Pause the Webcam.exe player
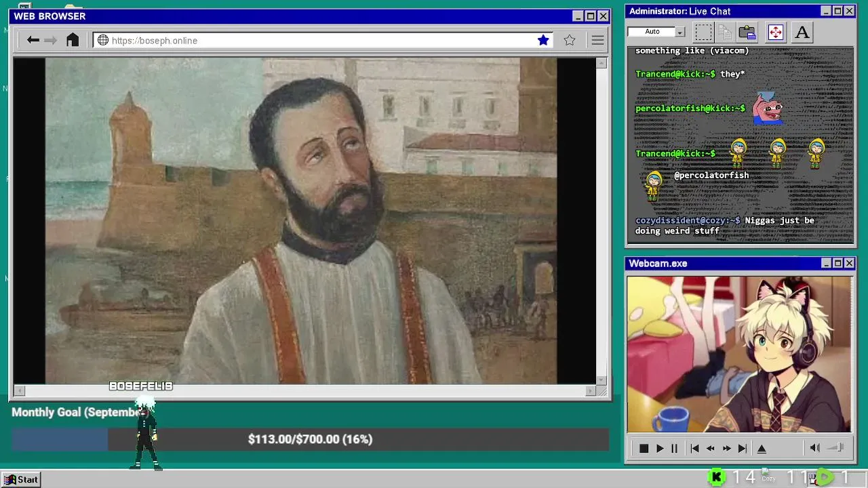Viewport: 868px width, 488px height. click(x=674, y=449)
